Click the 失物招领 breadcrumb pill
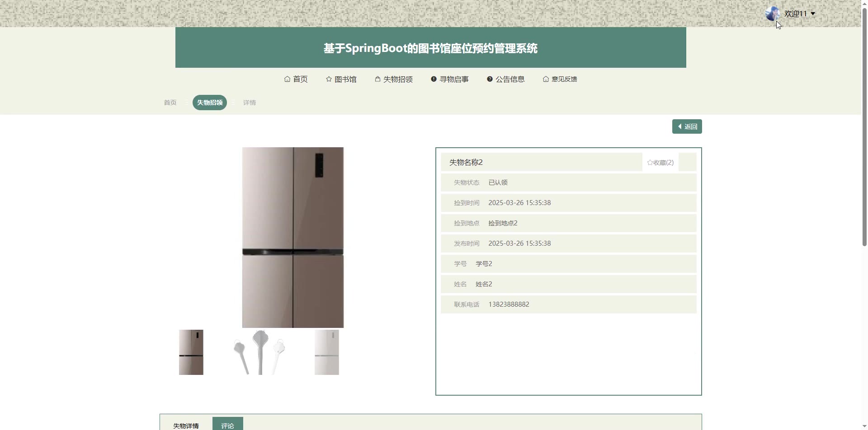 pyautogui.click(x=210, y=103)
